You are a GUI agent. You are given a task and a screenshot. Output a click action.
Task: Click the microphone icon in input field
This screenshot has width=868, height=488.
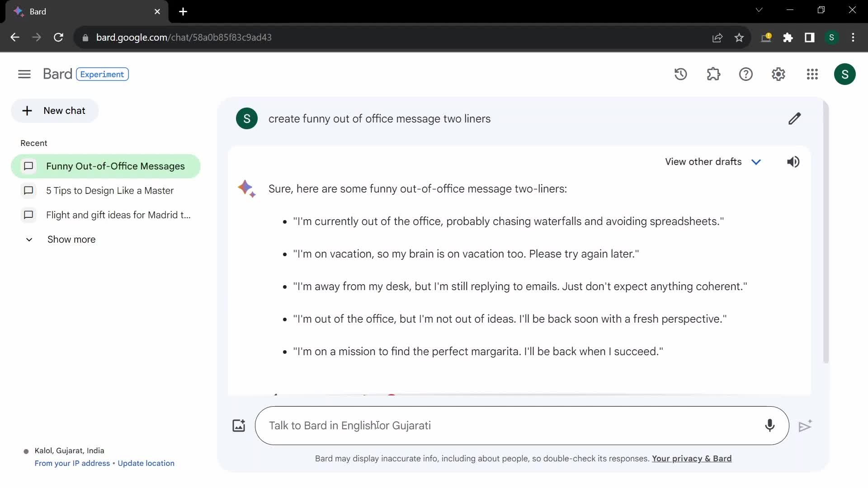(769, 426)
